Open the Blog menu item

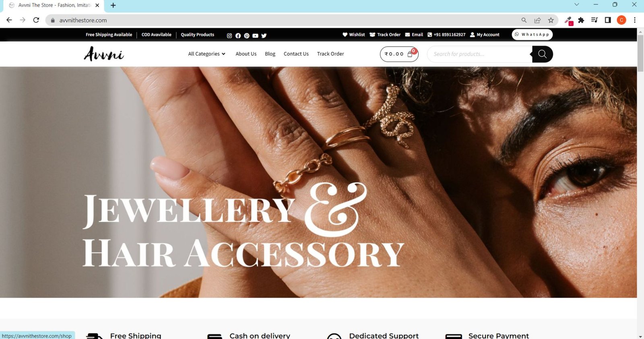pyautogui.click(x=270, y=54)
